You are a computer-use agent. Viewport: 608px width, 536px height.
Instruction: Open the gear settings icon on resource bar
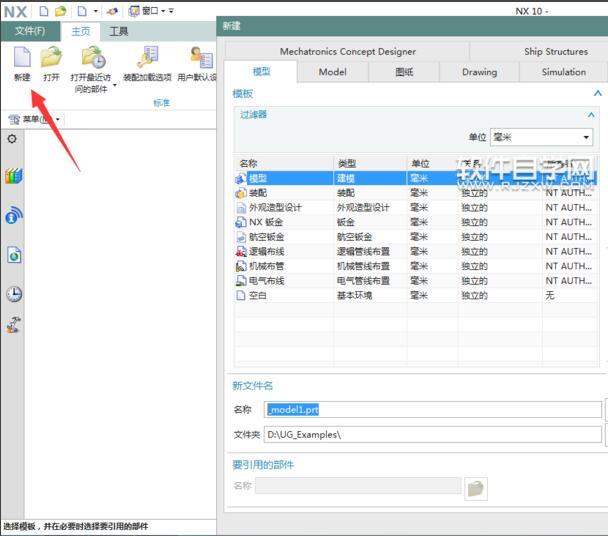pos(12,138)
